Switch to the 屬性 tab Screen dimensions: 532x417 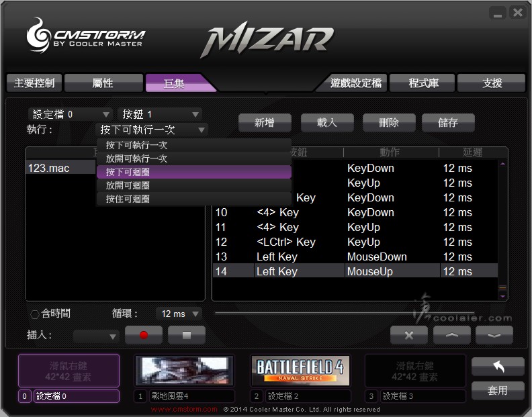[103, 83]
